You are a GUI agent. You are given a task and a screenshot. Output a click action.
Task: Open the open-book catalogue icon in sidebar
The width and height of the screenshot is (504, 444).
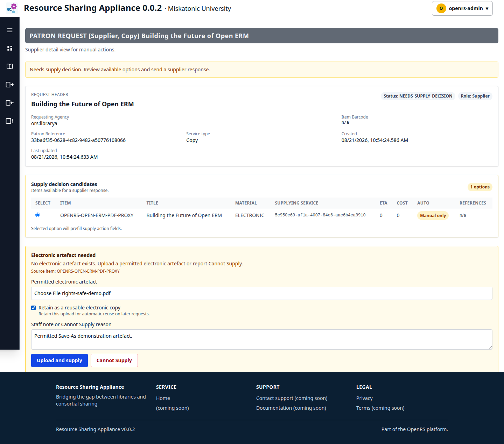pos(10,66)
